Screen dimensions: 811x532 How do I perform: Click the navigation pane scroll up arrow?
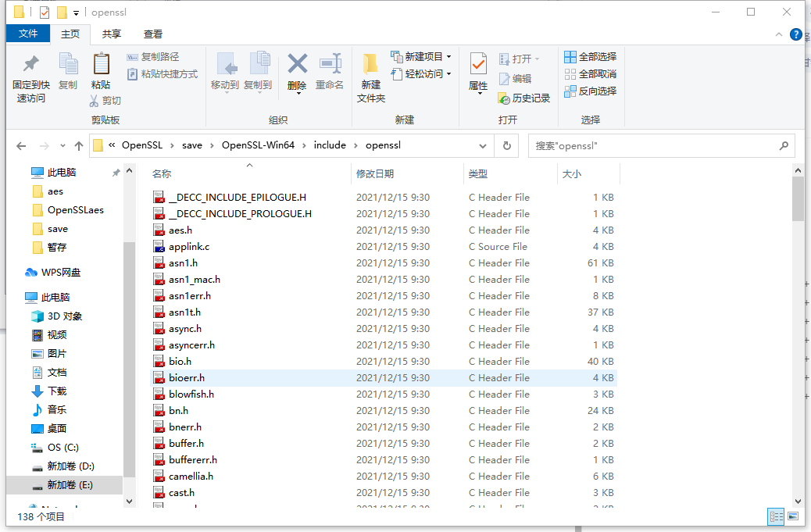point(129,170)
